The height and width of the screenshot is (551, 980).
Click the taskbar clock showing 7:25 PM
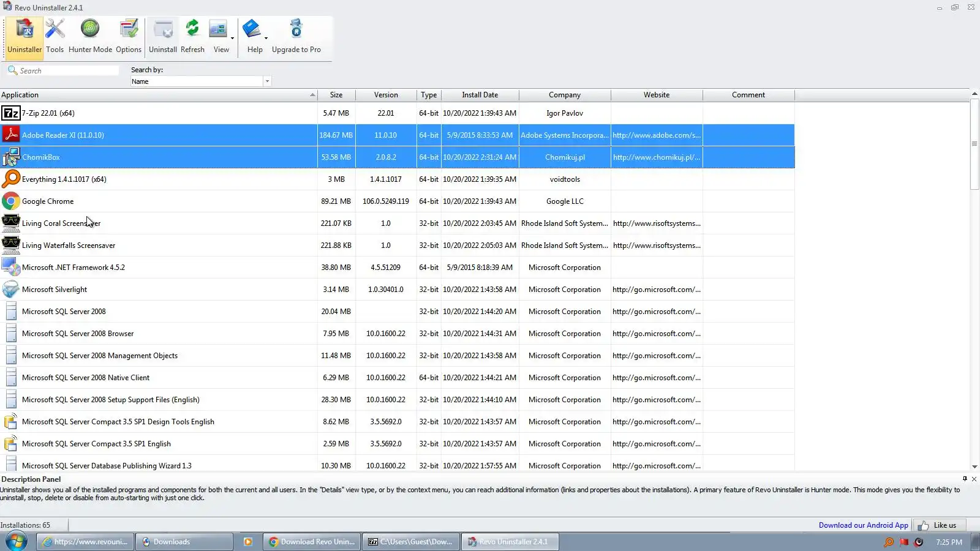point(949,542)
